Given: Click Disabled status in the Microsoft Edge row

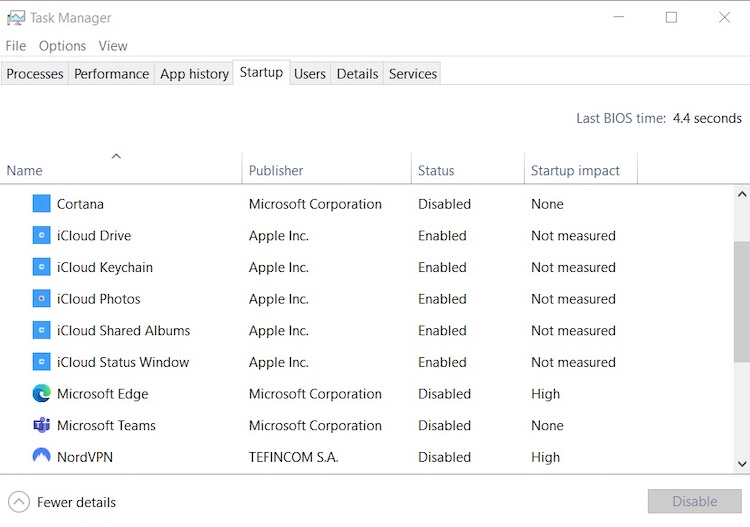Looking at the screenshot, I should coord(444,394).
